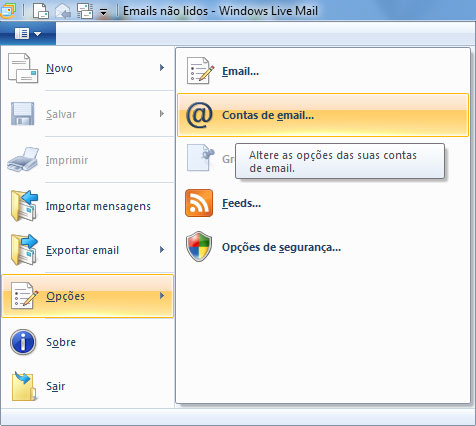Click the Importar mensagens folder icon
This screenshot has width=476, height=426.
(x=24, y=206)
